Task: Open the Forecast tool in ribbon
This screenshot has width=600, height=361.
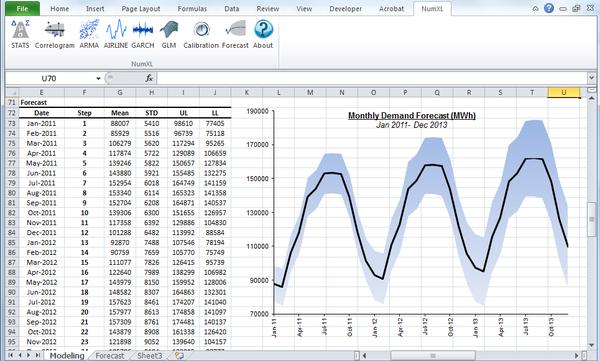Action: coord(235,34)
